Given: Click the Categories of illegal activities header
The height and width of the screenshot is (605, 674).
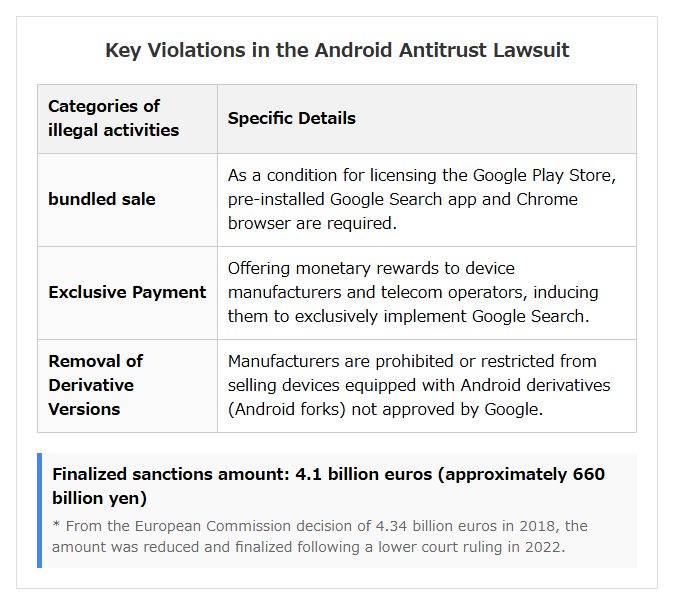Looking at the screenshot, I should click(113, 118).
